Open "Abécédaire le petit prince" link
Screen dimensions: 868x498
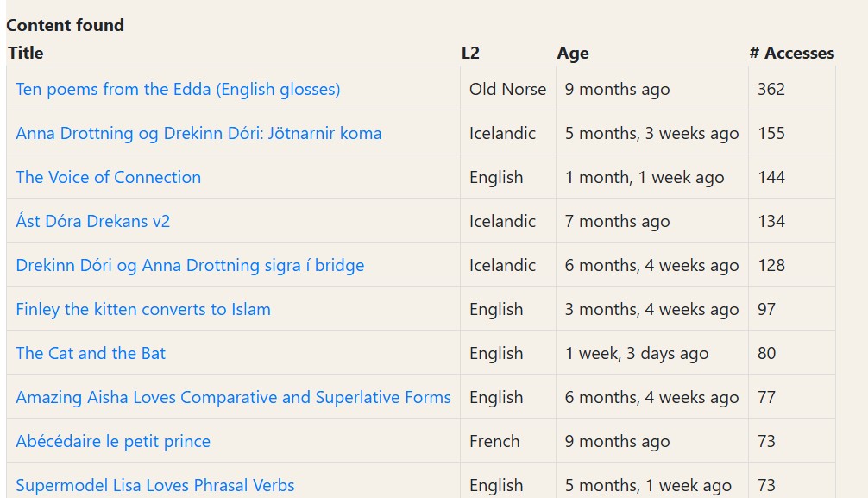[x=113, y=441]
